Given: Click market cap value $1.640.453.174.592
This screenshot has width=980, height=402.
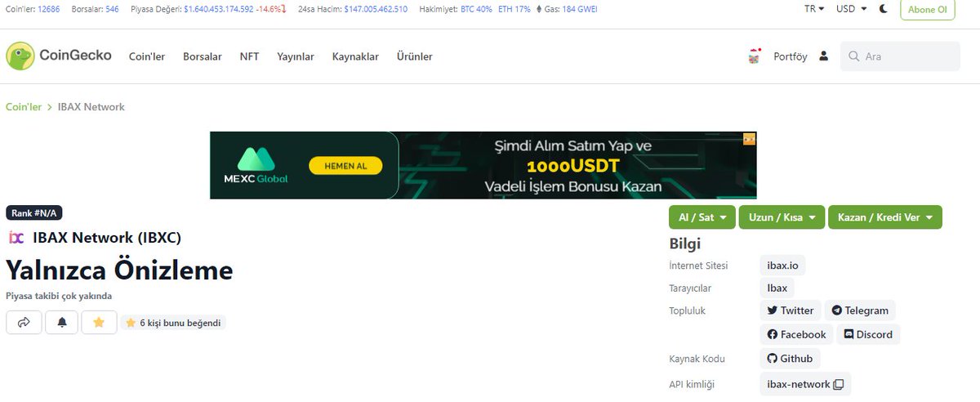Looking at the screenshot, I should (218, 9).
